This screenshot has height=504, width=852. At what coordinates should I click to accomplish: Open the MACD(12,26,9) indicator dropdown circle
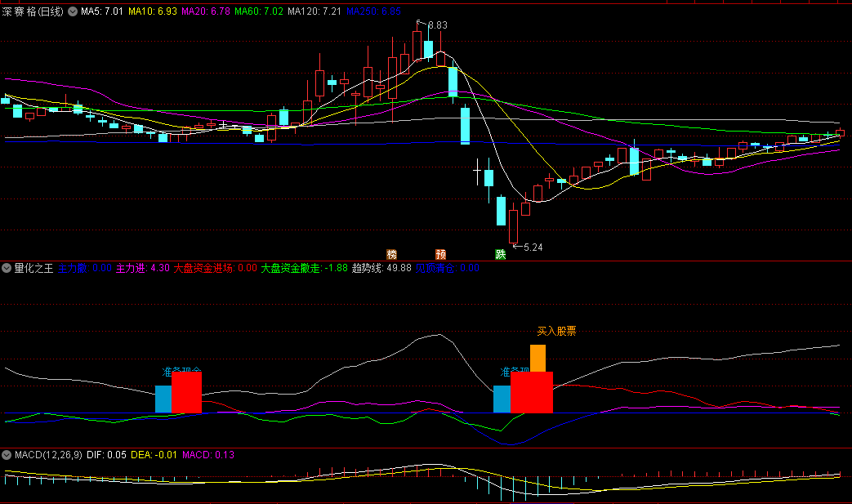7,454
